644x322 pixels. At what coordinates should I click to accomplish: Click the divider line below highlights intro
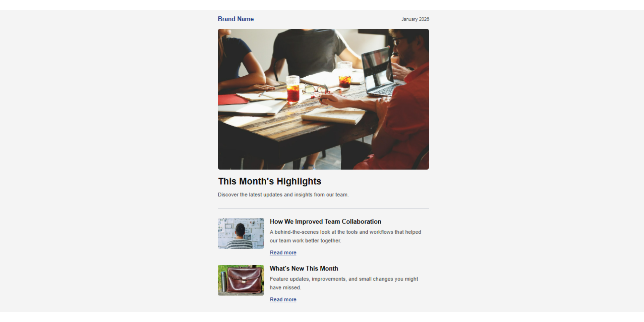tap(323, 209)
